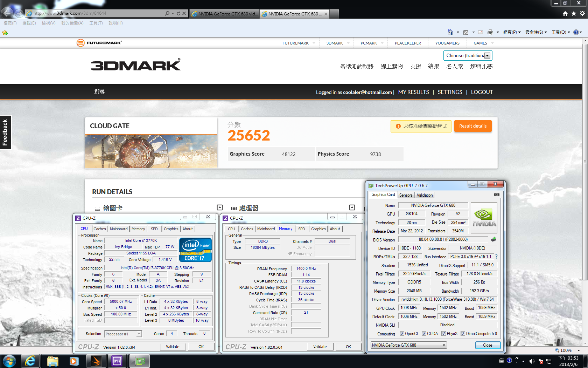Click the 搜尋 search link
588x368 pixels.
pos(99,91)
